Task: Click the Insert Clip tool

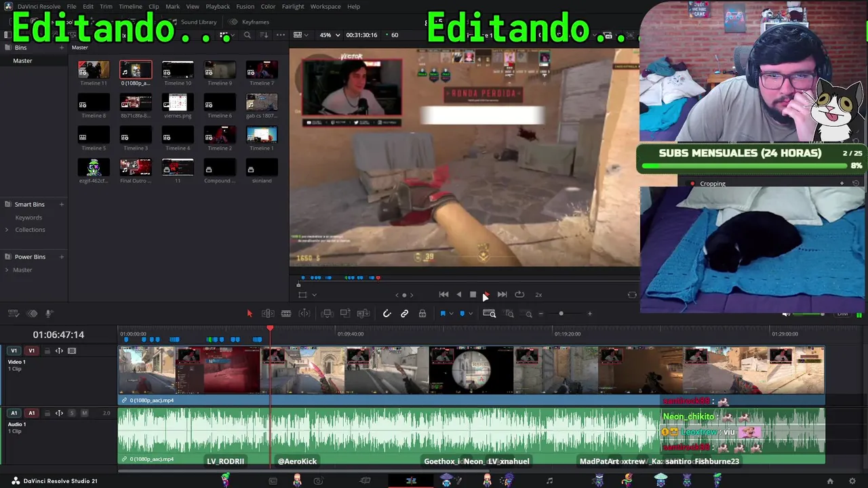Action: pyautogui.click(x=327, y=313)
